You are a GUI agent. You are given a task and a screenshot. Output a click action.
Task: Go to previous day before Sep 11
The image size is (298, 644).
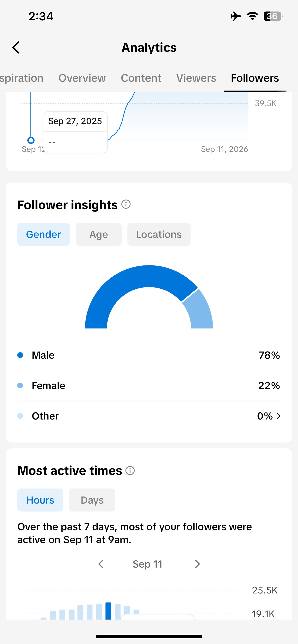tap(101, 564)
